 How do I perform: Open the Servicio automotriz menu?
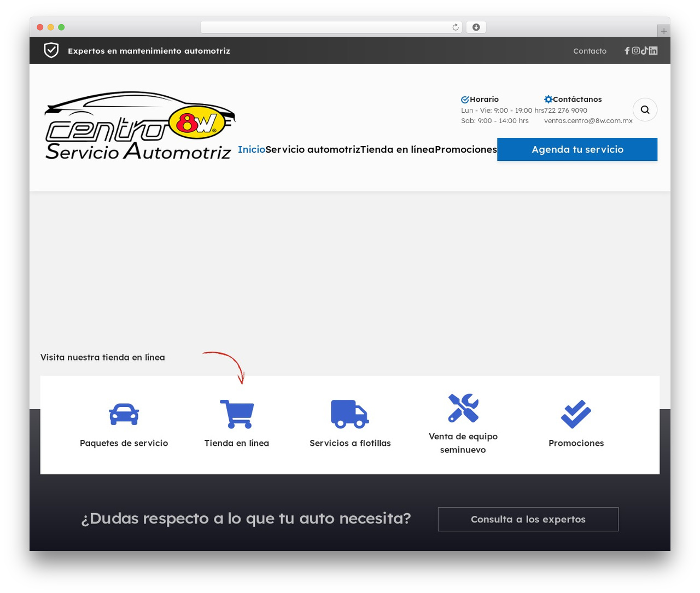(x=313, y=149)
